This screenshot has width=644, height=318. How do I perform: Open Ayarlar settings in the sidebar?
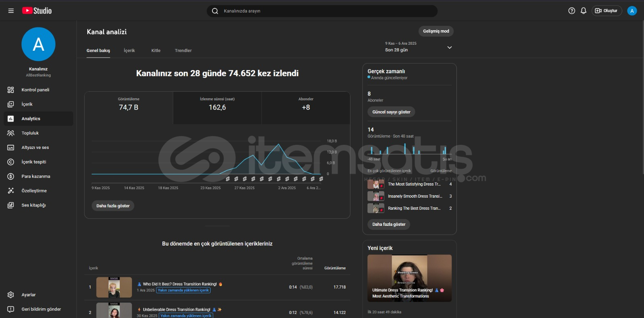click(29, 295)
